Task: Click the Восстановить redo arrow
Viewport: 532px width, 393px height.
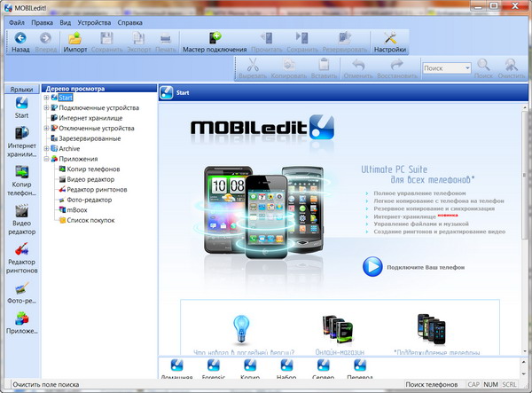Action: tap(397, 64)
